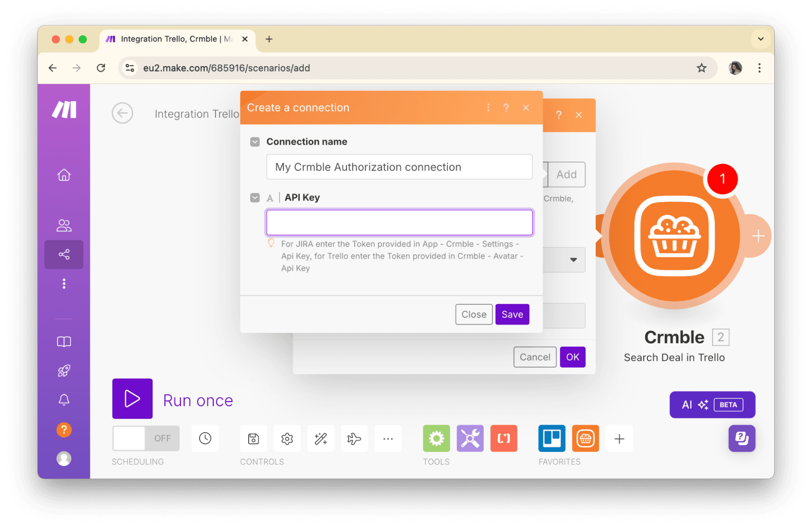Toggle the Connection name checkbox
This screenshot has height=529, width=812.
click(255, 142)
